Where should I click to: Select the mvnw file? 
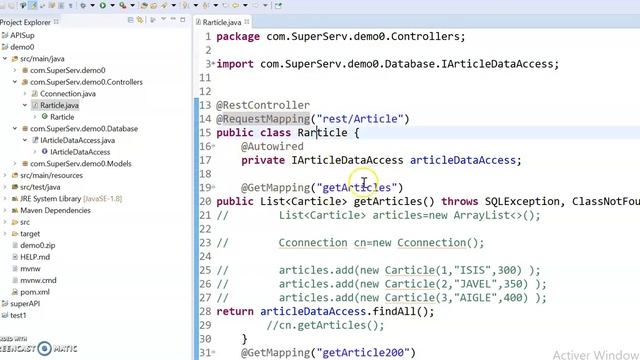point(30,269)
